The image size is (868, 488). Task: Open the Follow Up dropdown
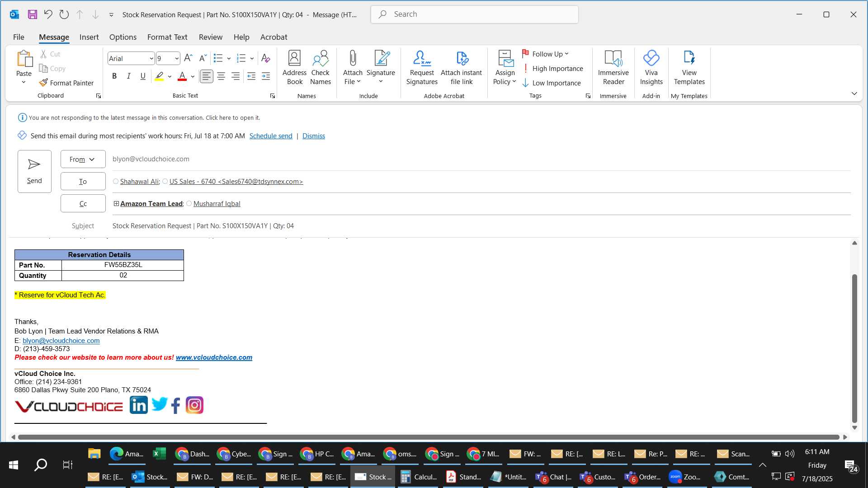tap(546, 54)
